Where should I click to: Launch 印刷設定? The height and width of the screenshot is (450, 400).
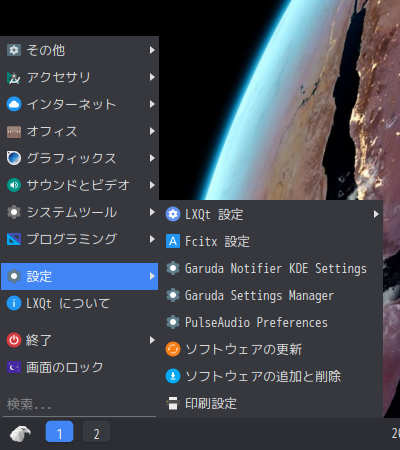[271, 403]
